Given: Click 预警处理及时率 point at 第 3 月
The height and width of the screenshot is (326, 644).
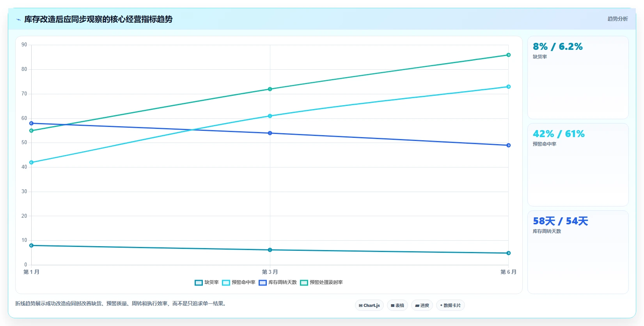Looking at the screenshot, I should [270, 89].
